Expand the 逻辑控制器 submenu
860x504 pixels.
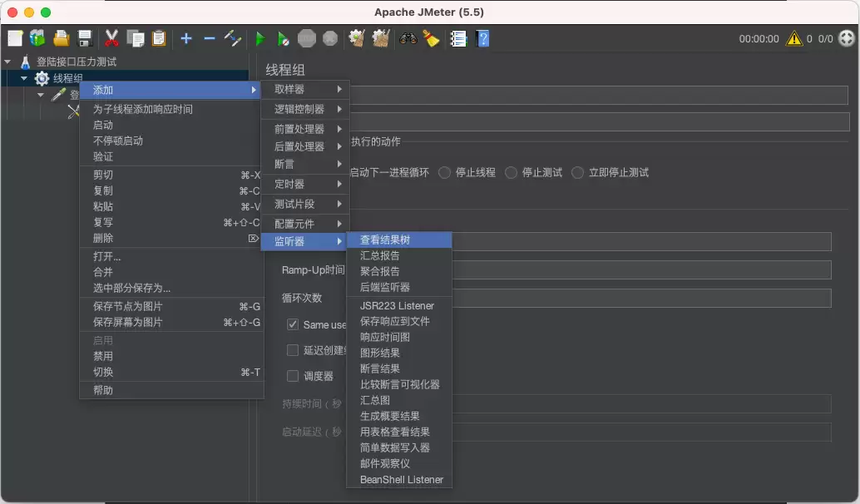(x=304, y=109)
